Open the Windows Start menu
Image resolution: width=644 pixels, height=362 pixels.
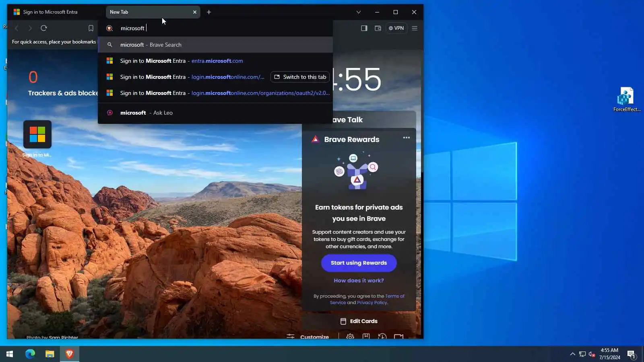[10, 354]
